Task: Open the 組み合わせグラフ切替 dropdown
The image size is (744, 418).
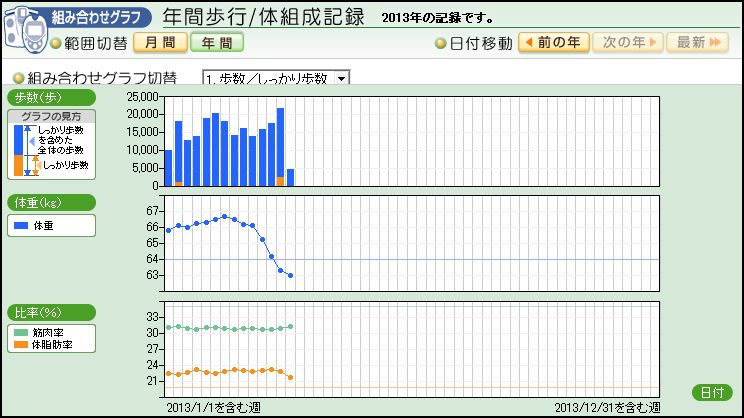Action: click(x=275, y=78)
